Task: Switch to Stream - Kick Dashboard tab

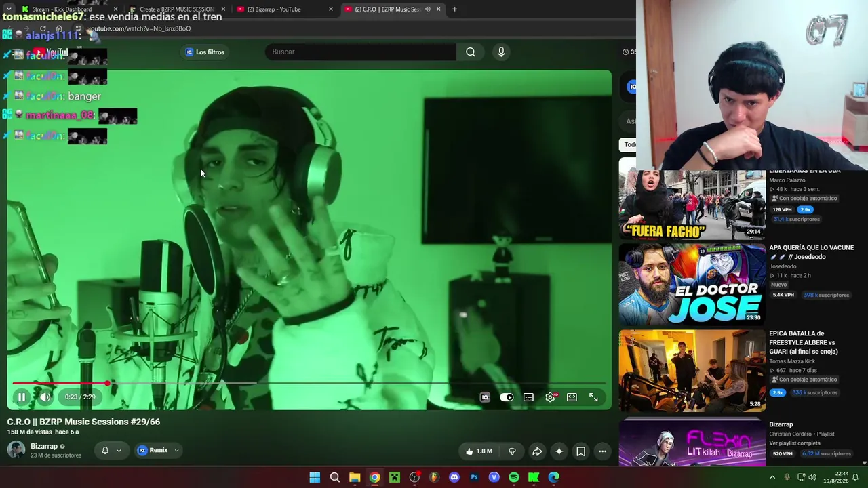Action: pyautogui.click(x=68, y=9)
